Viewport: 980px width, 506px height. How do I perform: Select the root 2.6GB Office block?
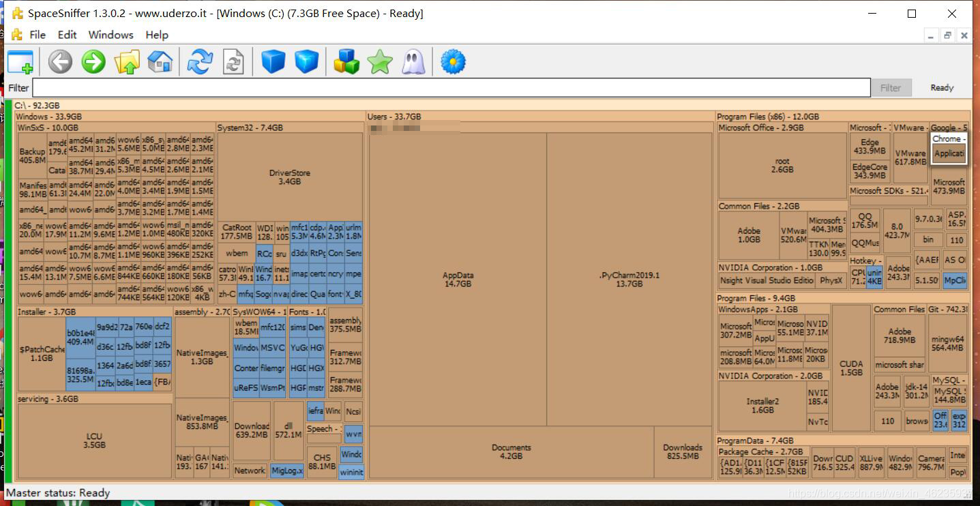coord(782,166)
